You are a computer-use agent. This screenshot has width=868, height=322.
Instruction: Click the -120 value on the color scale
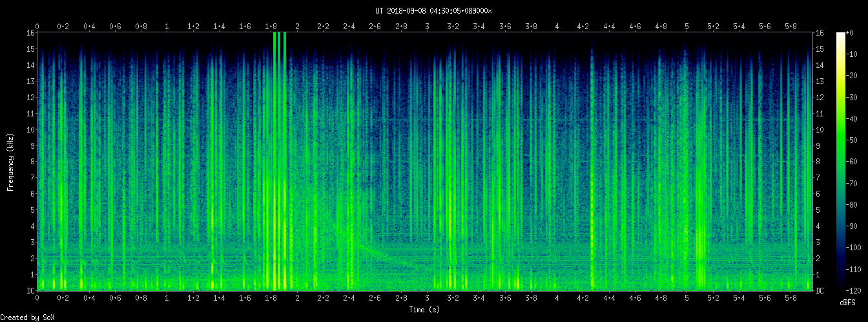point(859,290)
